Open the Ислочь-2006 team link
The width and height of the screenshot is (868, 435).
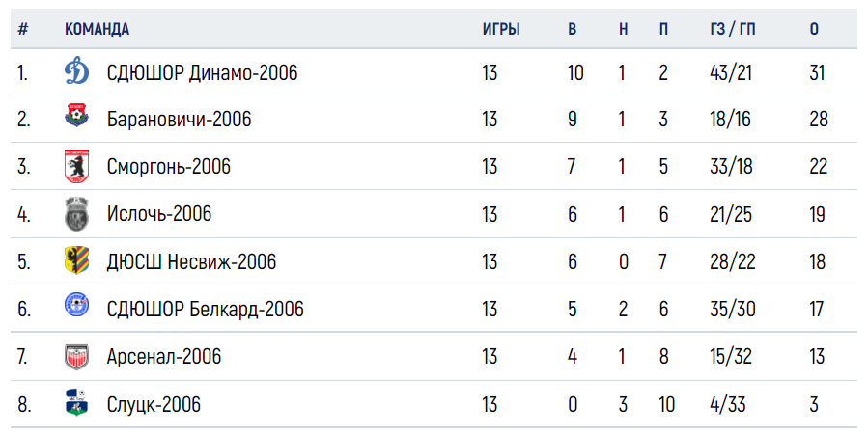point(159,214)
